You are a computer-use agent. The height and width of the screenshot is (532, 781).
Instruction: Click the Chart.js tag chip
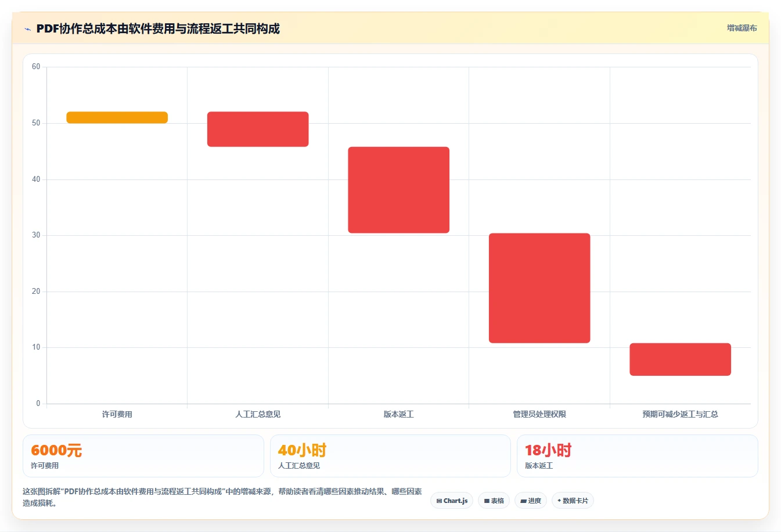[452, 501]
